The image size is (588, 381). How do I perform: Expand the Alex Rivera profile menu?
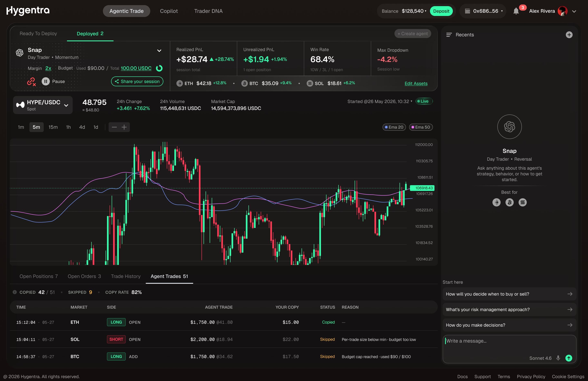pyautogui.click(x=574, y=11)
